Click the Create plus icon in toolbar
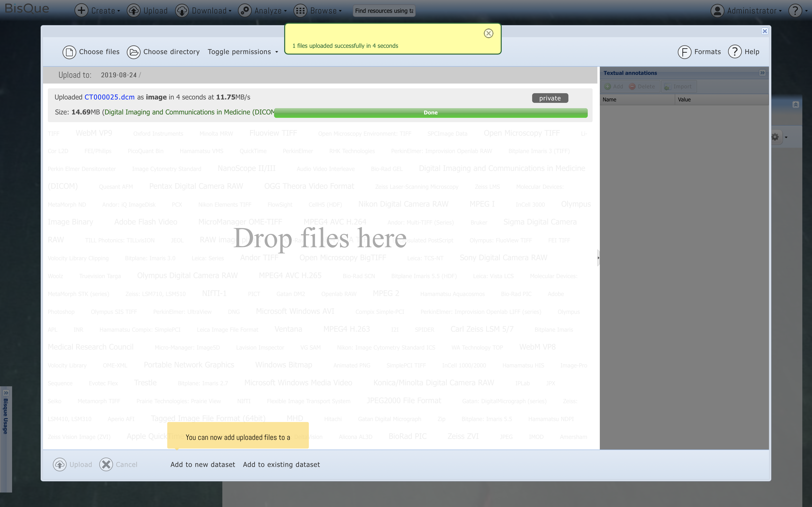 (81, 10)
